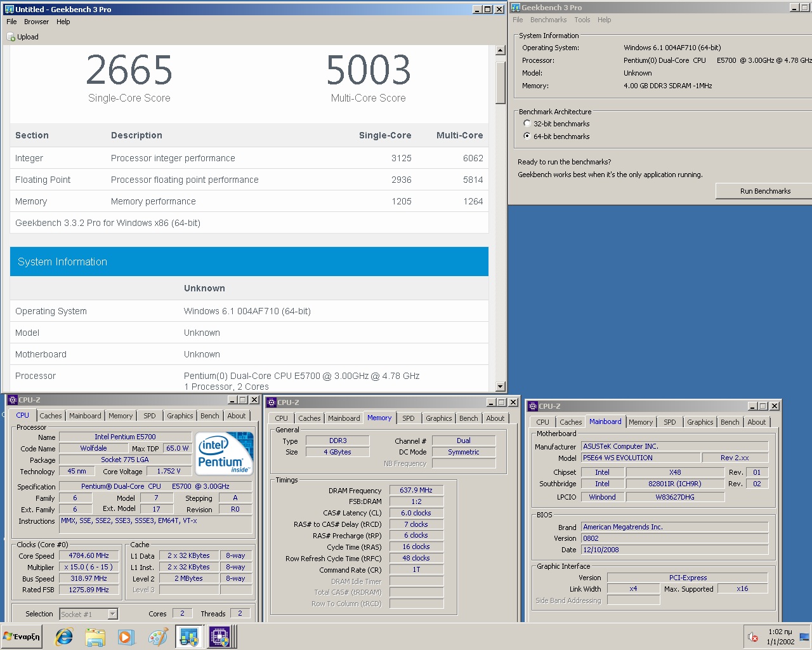Open Paint from the taskbar
Viewport: 812px width, 650px height.
(x=158, y=637)
